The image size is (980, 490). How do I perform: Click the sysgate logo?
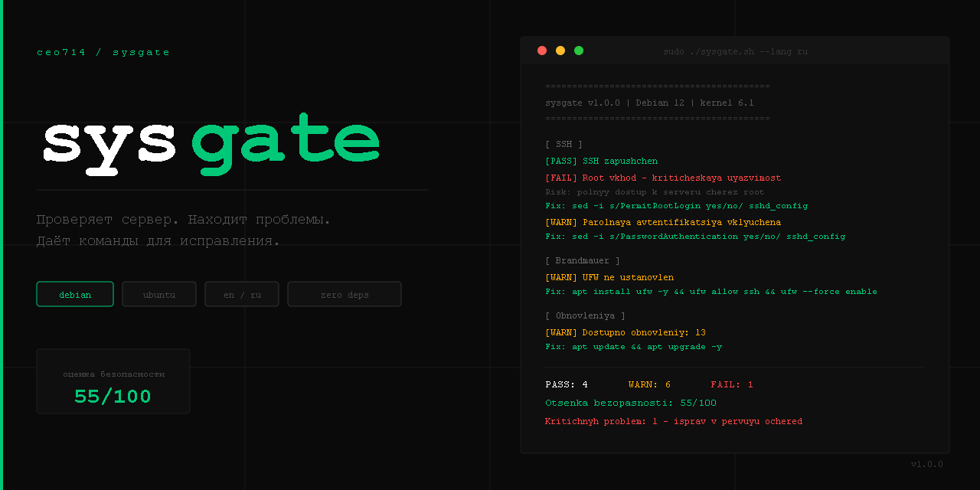[209, 145]
